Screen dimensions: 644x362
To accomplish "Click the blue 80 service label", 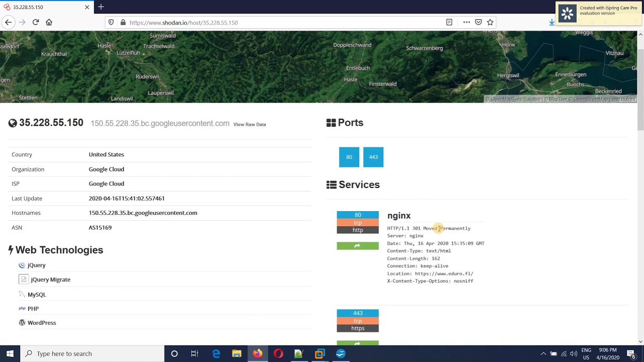I will click(x=358, y=215).
